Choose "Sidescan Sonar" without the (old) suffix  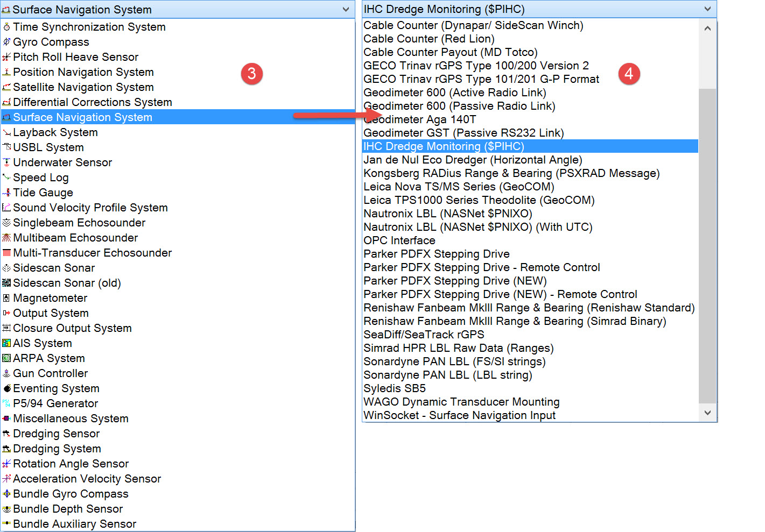(x=54, y=268)
